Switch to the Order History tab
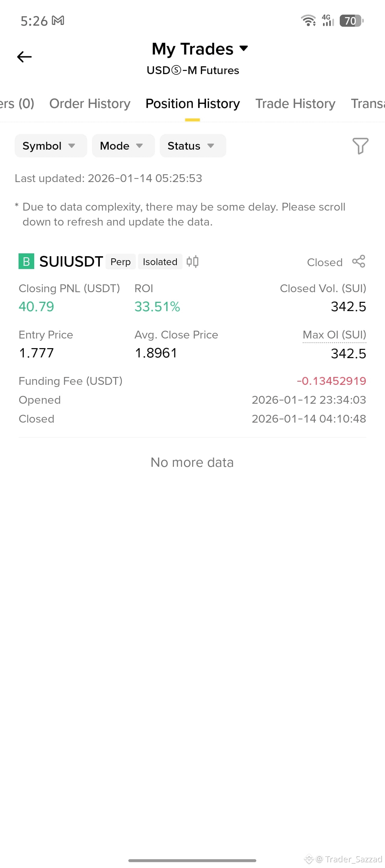Screen dimensions: 385x868 pyautogui.click(x=90, y=104)
